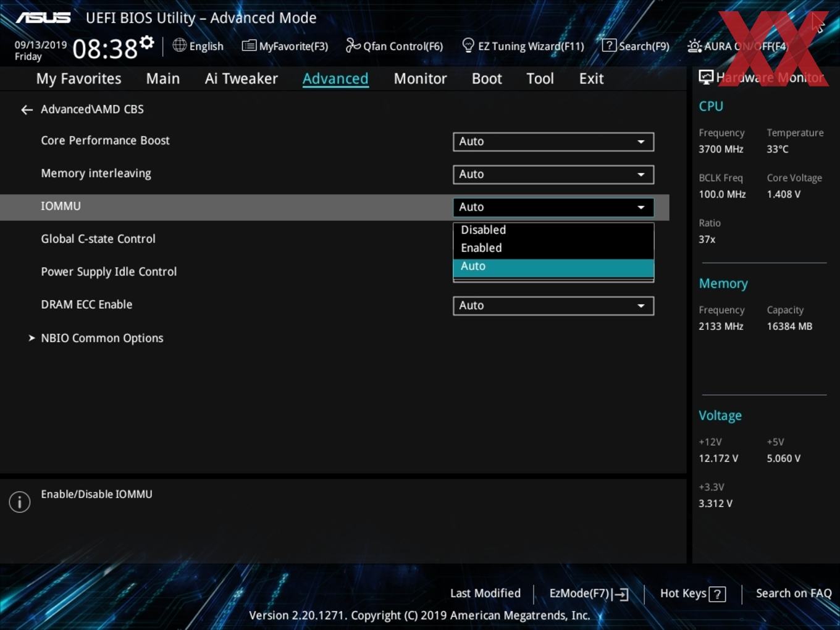Viewport: 840px width, 630px height.
Task: Click the info icon in help panel
Action: pos(20,502)
